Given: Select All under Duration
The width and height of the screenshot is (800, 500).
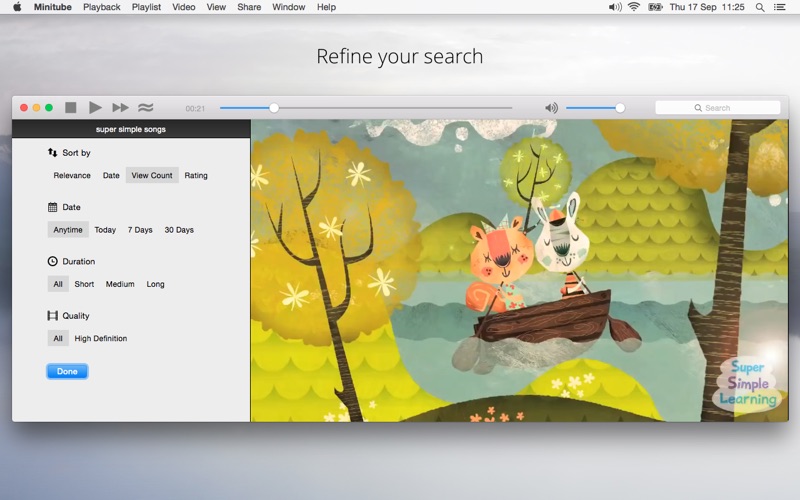Looking at the screenshot, I should pos(58,284).
